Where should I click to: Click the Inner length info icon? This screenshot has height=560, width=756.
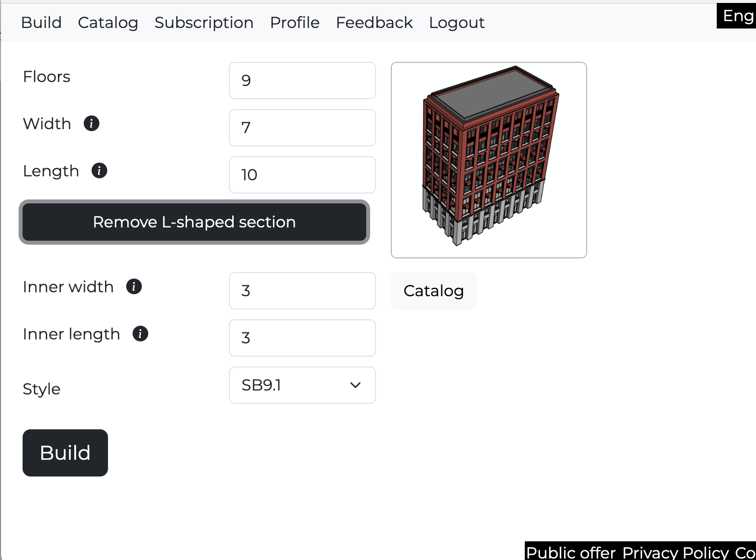point(140,334)
